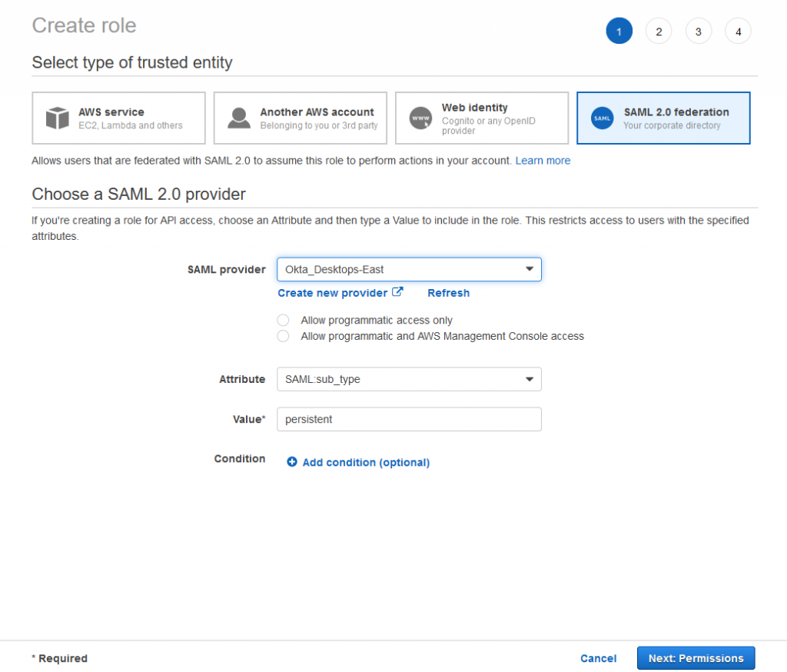Click Refresh to reload providers
Viewport: 787px width, 672px height.
448,292
